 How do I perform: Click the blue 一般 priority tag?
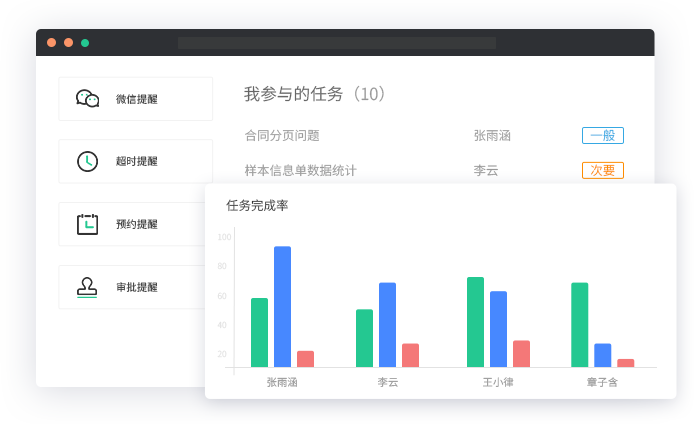point(602,135)
